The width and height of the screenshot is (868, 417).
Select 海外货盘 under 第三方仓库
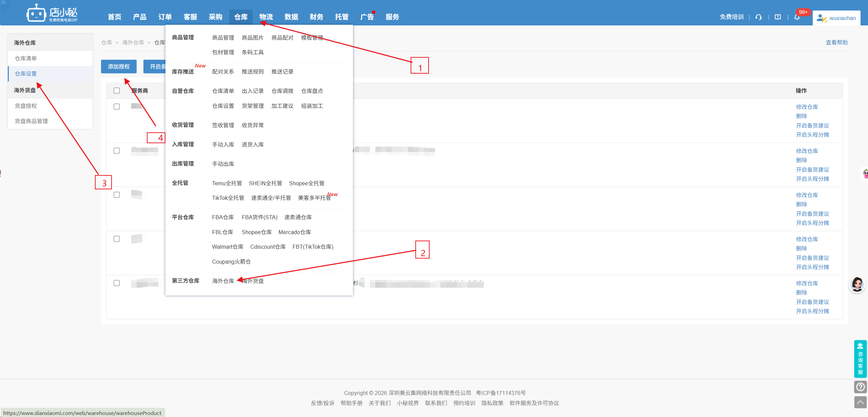coord(253,281)
